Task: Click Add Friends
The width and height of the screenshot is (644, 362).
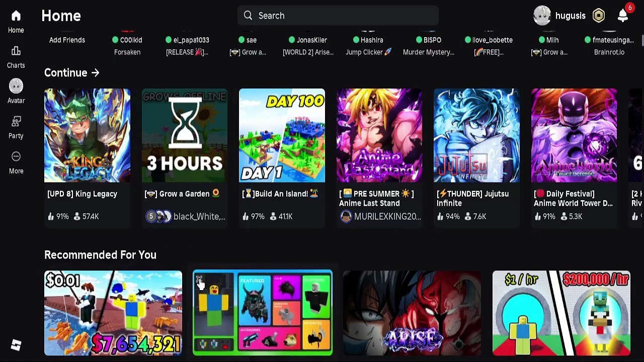Action: 67,40
